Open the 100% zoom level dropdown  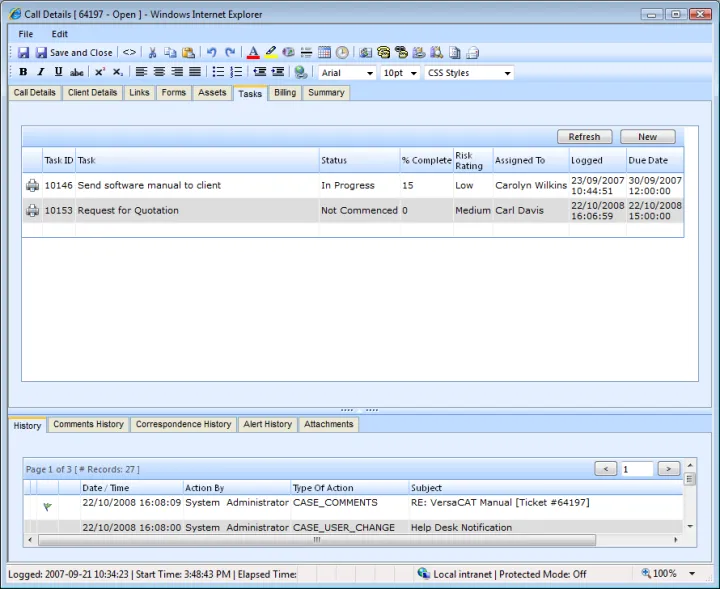click(x=692, y=574)
